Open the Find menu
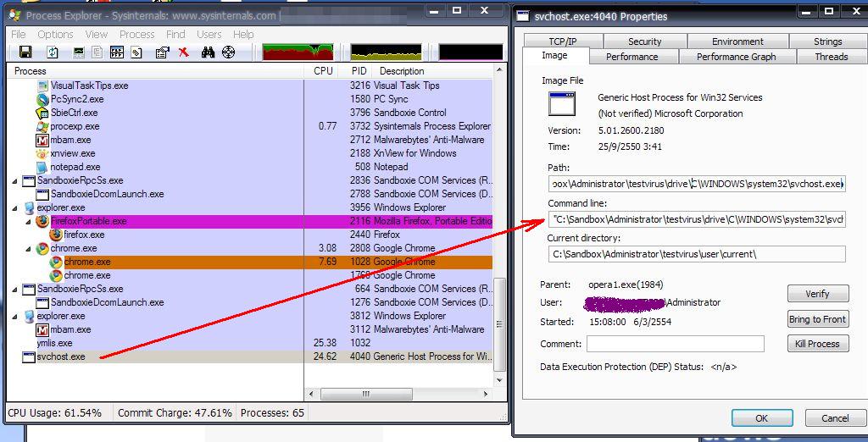 (175, 35)
